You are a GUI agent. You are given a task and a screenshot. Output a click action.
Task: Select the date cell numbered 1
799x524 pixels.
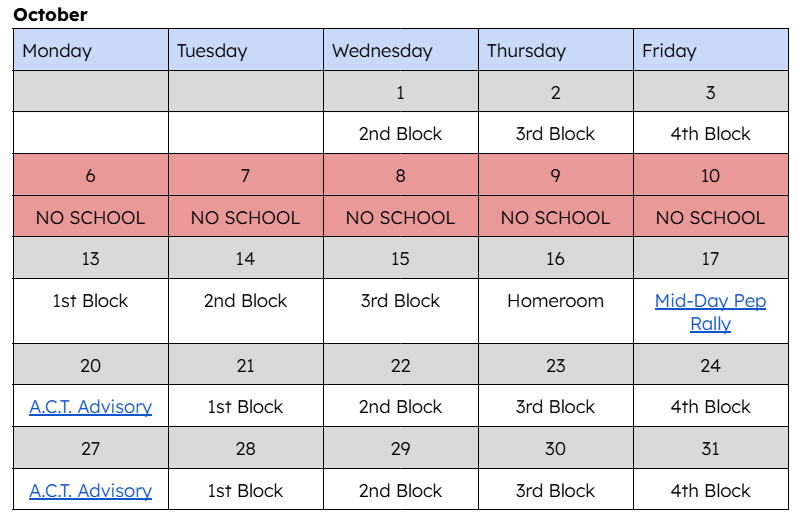click(x=400, y=93)
